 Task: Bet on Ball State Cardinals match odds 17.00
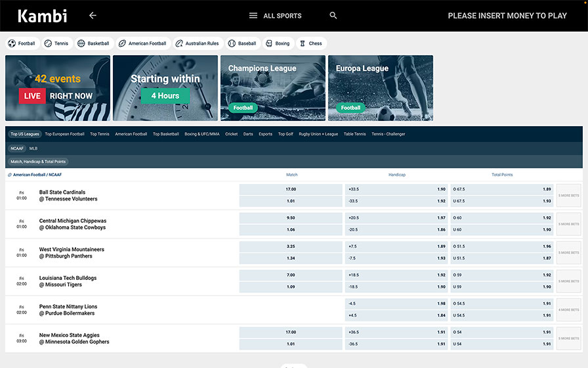(x=291, y=189)
